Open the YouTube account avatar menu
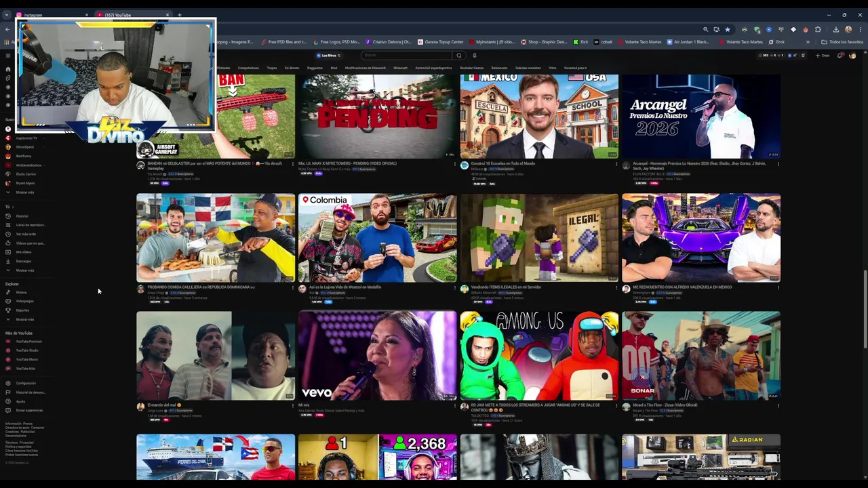This screenshot has height=488, width=868. (852, 56)
